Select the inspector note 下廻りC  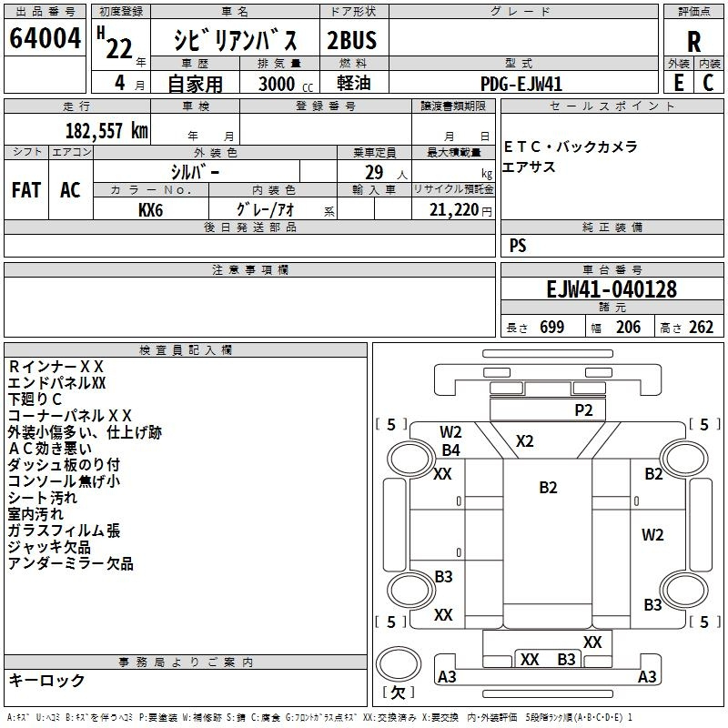(35, 399)
